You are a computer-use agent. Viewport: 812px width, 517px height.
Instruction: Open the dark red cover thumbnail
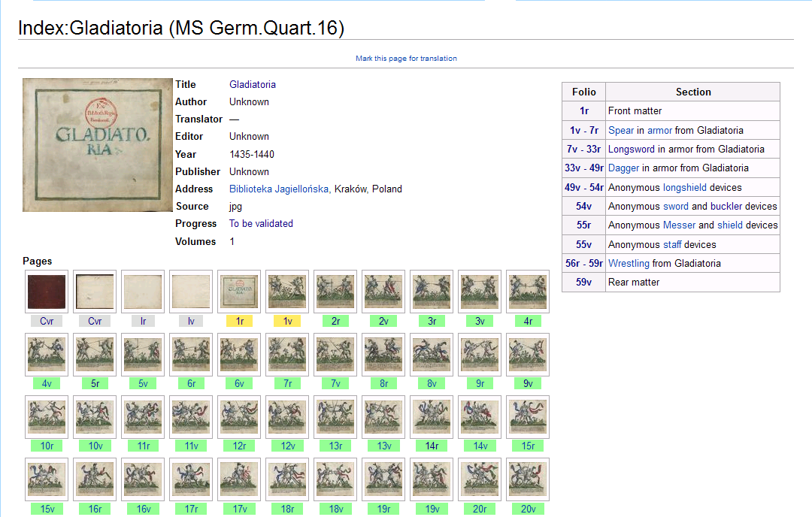pyautogui.click(x=47, y=292)
